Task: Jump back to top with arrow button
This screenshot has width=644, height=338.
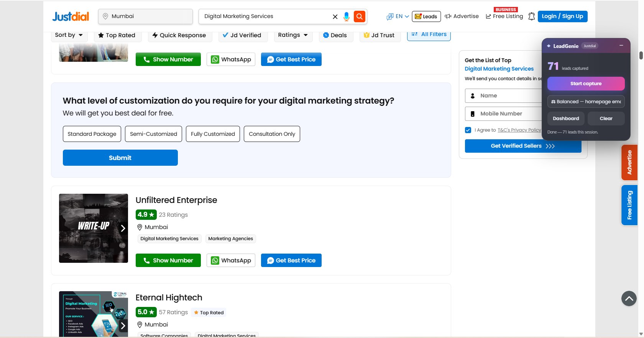Action: (629, 298)
